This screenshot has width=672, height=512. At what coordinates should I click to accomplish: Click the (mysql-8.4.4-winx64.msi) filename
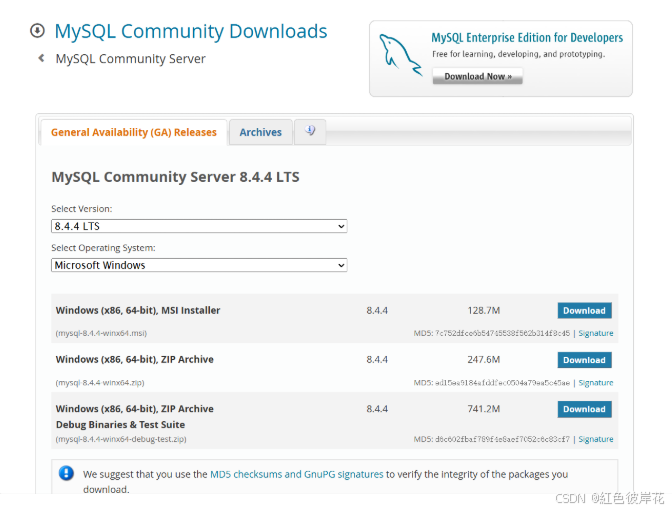coord(101,333)
